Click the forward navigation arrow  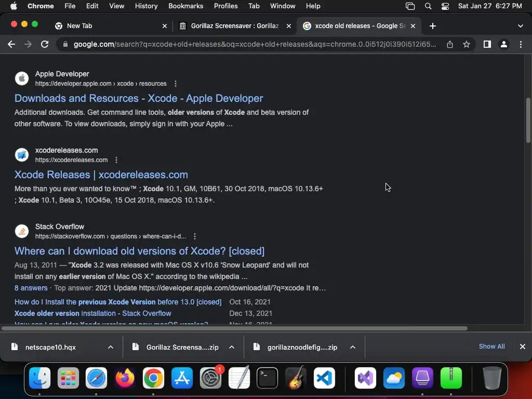pyautogui.click(x=28, y=45)
